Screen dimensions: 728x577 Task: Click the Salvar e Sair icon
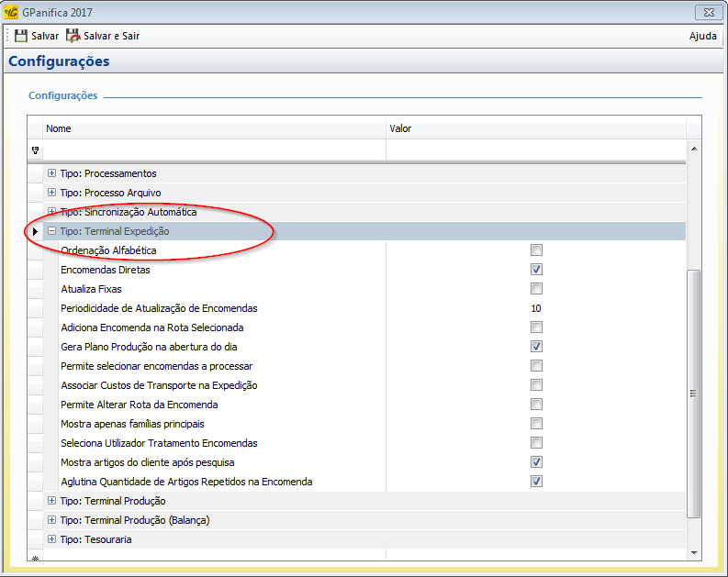73,36
